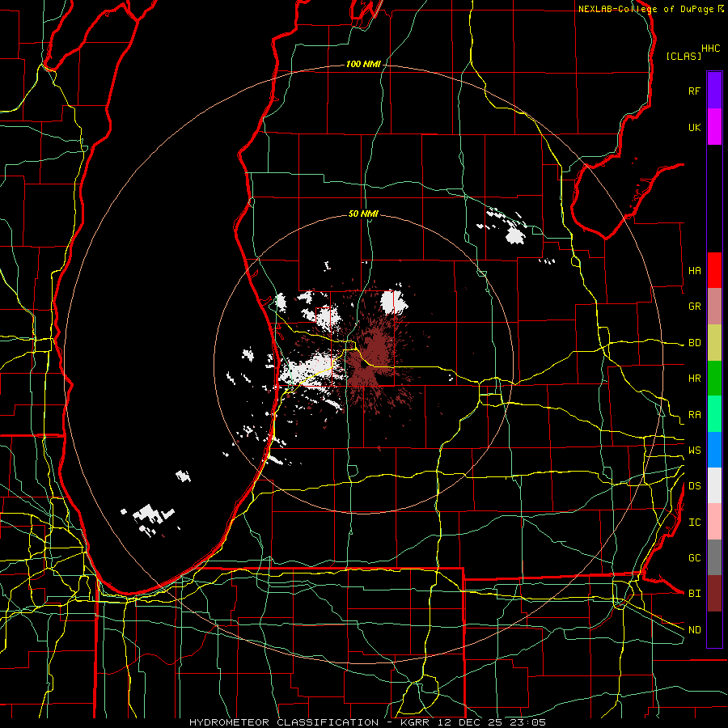Click the WS blue legend swatch
The image size is (728, 728).
point(714,450)
